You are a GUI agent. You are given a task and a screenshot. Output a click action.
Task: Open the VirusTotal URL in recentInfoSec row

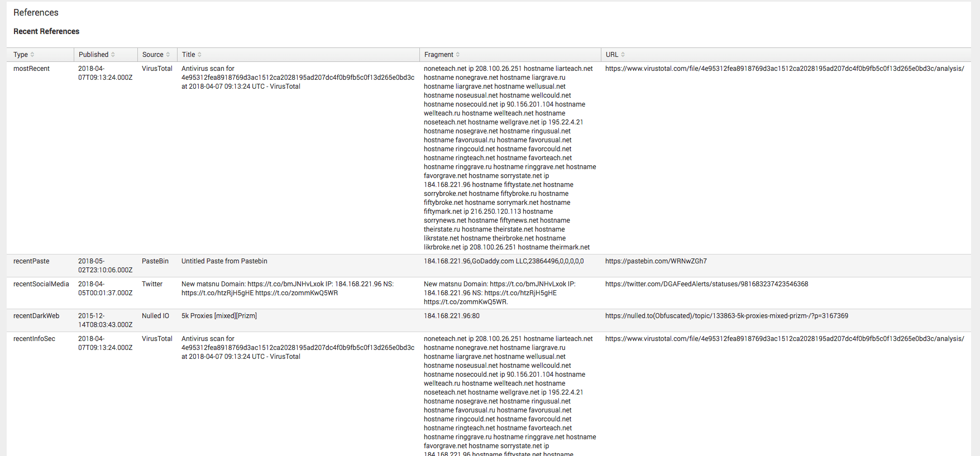click(x=785, y=339)
